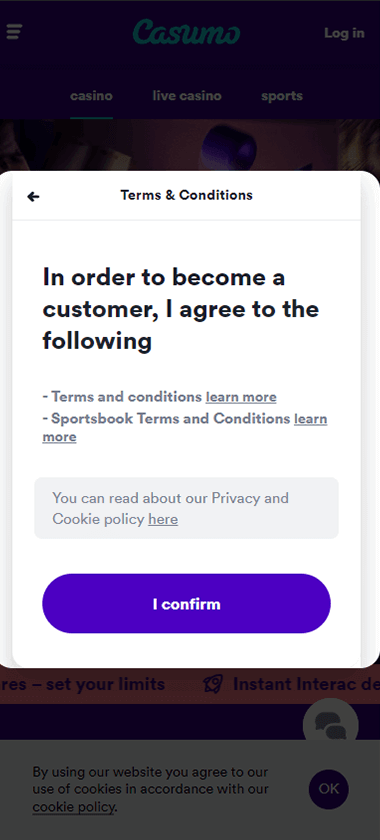Select the casino tab
The height and width of the screenshot is (840, 380).
92,96
